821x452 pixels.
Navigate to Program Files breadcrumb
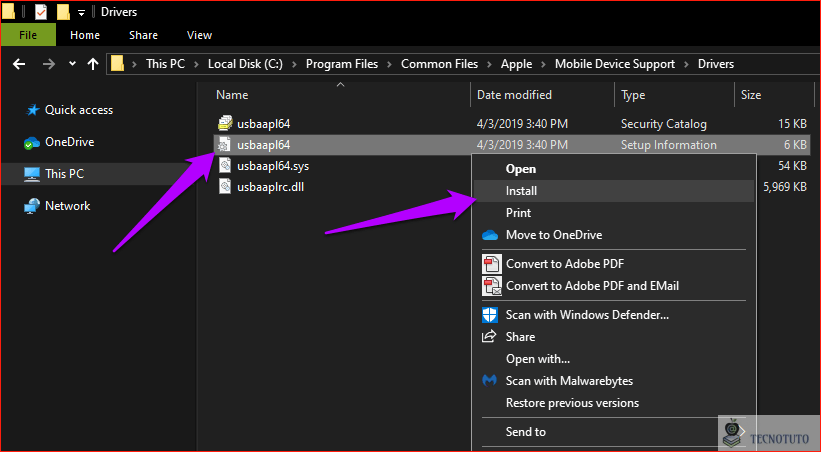(x=342, y=64)
